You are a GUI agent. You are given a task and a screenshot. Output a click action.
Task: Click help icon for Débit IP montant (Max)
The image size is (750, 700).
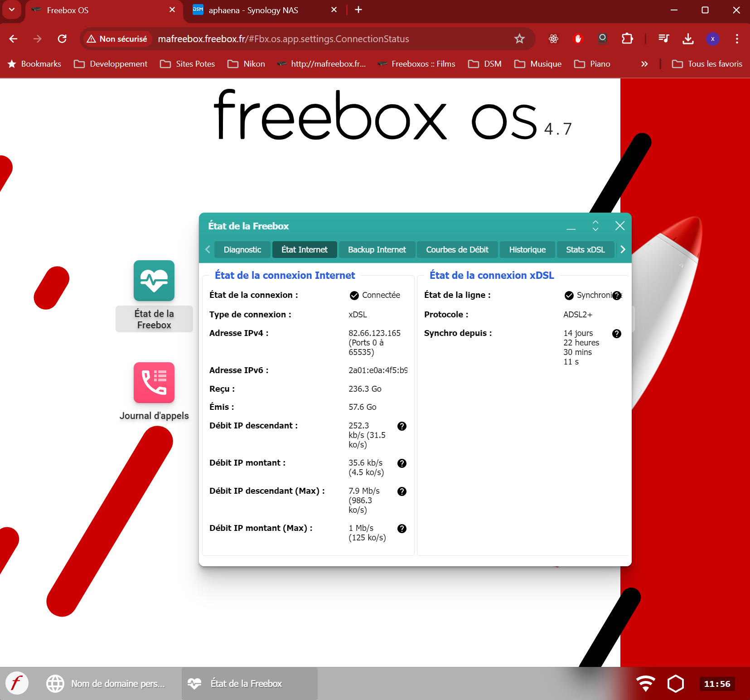click(402, 529)
